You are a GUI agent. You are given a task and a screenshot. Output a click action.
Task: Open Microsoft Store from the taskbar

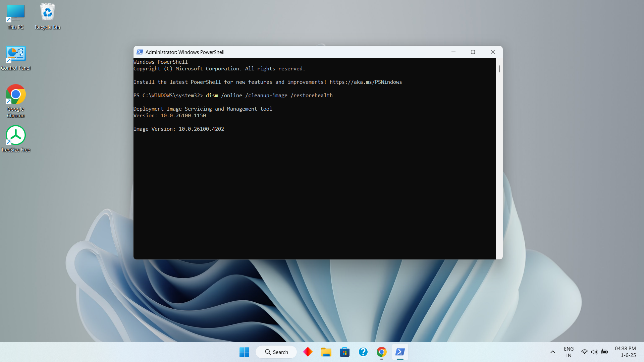point(345,352)
